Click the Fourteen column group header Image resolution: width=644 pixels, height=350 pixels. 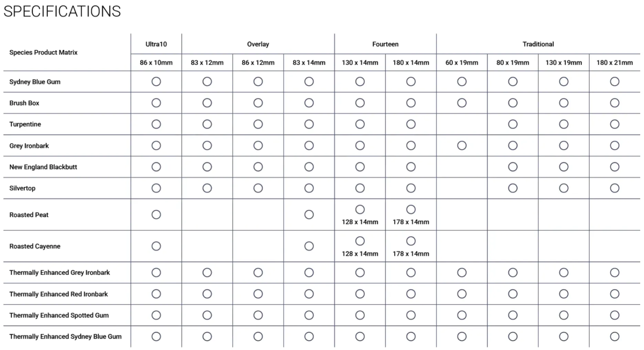click(x=385, y=44)
